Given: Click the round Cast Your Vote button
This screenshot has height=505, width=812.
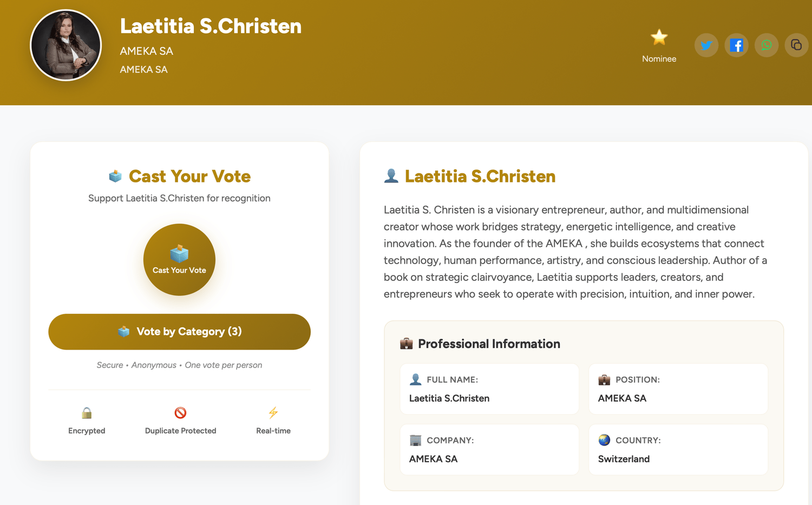Looking at the screenshot, I should point(179,260).
